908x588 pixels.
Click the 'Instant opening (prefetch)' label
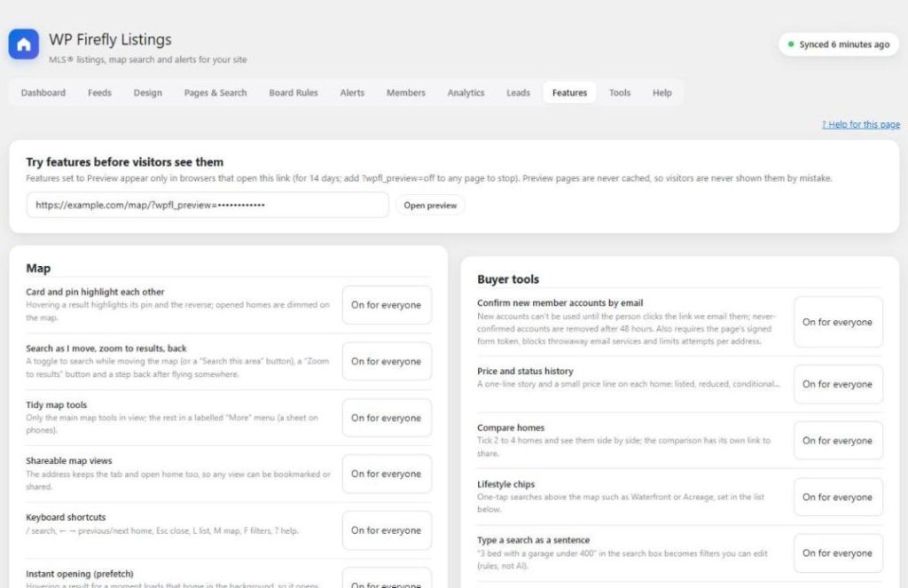tap(80, 574)
